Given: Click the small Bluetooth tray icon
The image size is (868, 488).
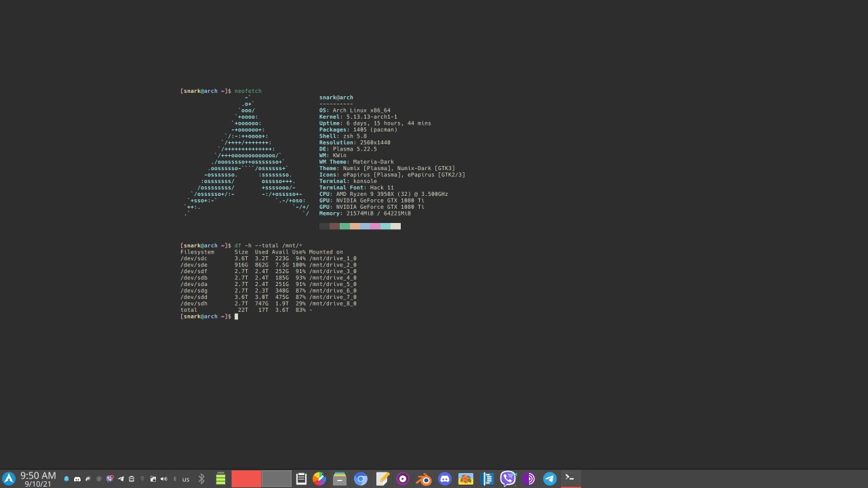Looking at the screenshot, I should (x=175, y=479).
